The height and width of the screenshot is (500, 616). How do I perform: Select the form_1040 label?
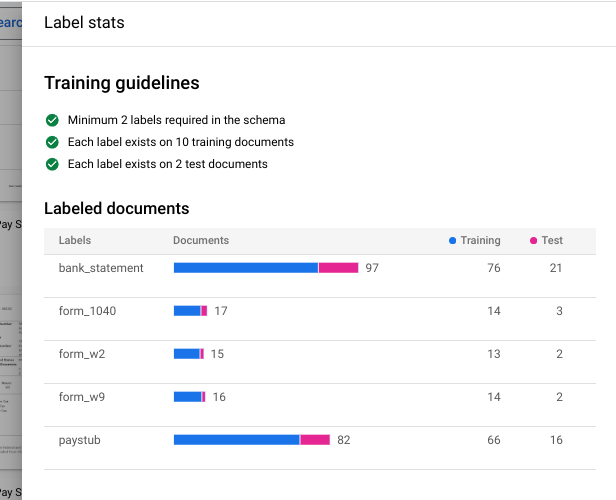point(88,311)
